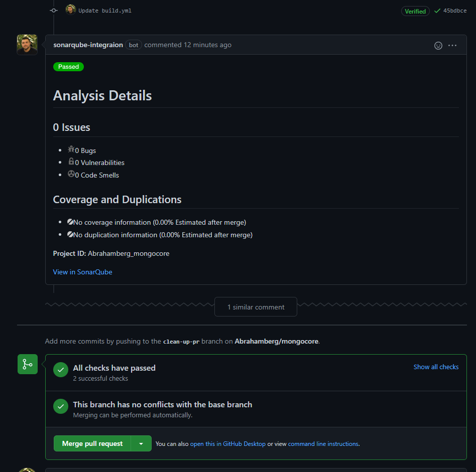Click the Coverage and Duplications heading
476x472 pixels.
pos(117,200)
